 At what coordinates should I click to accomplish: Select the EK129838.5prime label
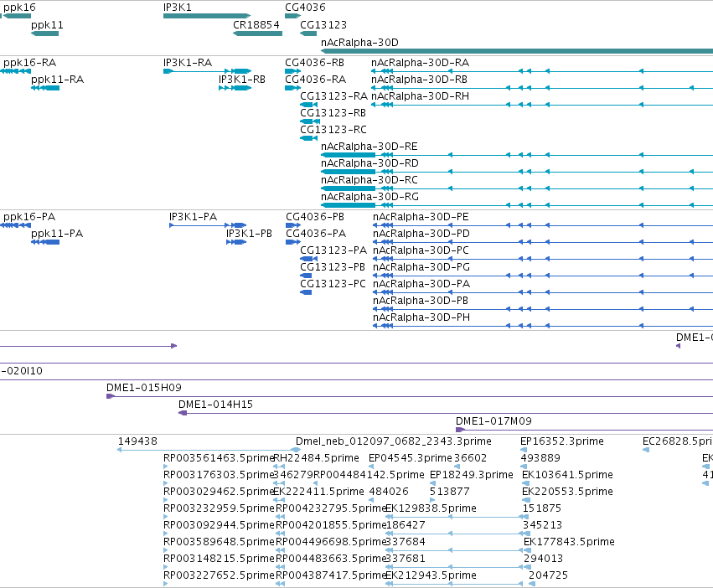click(431, 508)
